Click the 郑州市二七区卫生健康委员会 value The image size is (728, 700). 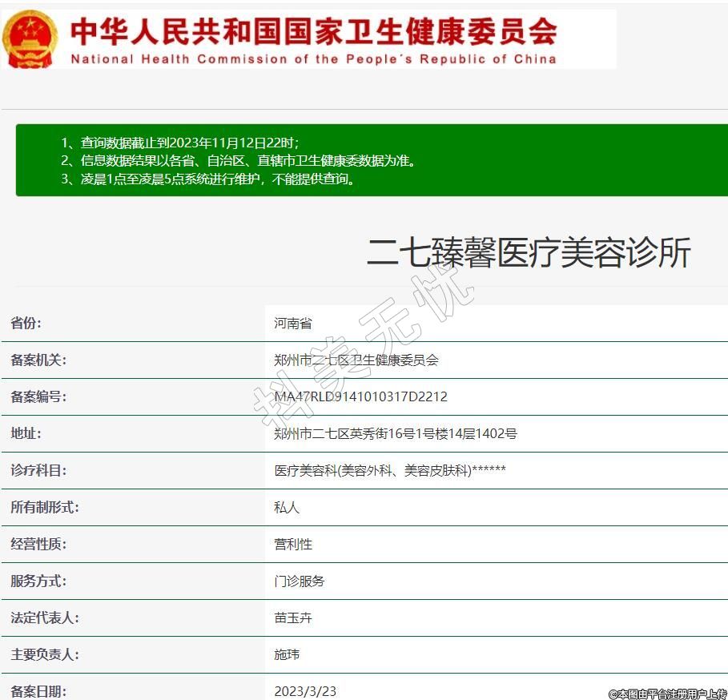point(356,360)
